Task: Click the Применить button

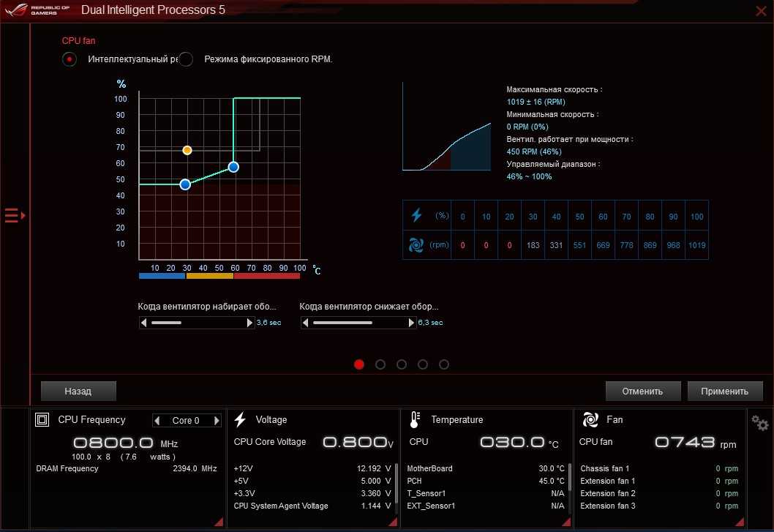Action: point(725,391)
